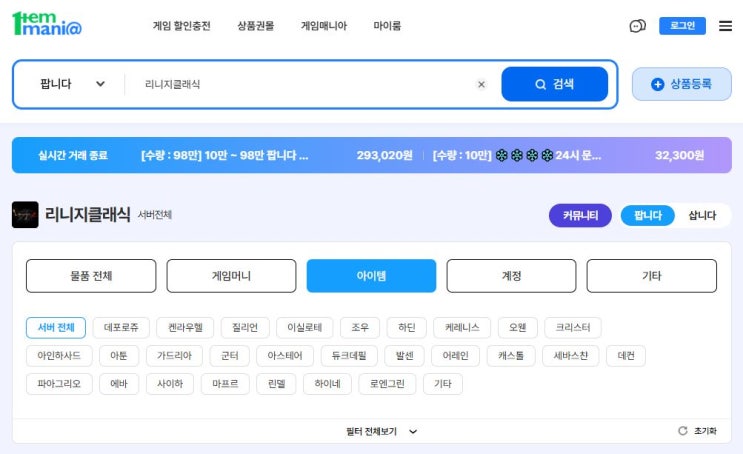This screenshot has height=454, width=743.
Task: Select 아인하사드 server filter
Action: click(59, 356)
